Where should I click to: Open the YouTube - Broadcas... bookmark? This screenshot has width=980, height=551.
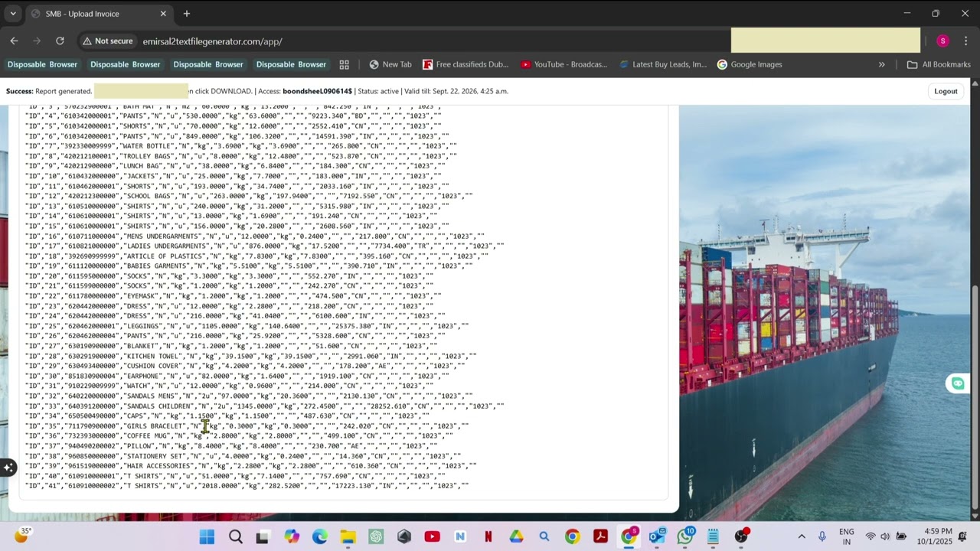[x=564, y=64]
